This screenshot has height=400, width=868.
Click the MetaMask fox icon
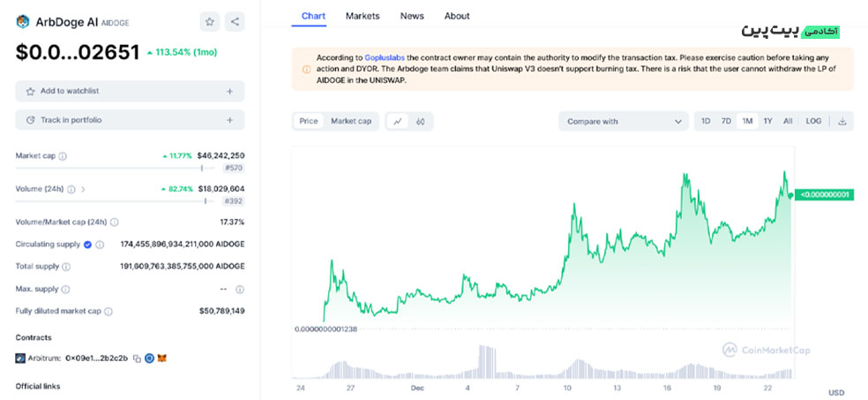[161, 358]
